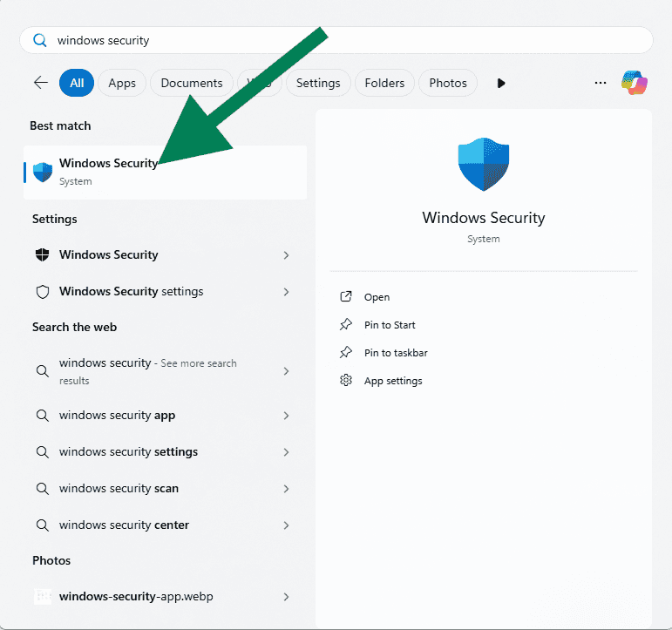This screenshot has width=672, height=630.
Task: Click the Windows Security title in preview pane
Action: click(x=484, y=218)
